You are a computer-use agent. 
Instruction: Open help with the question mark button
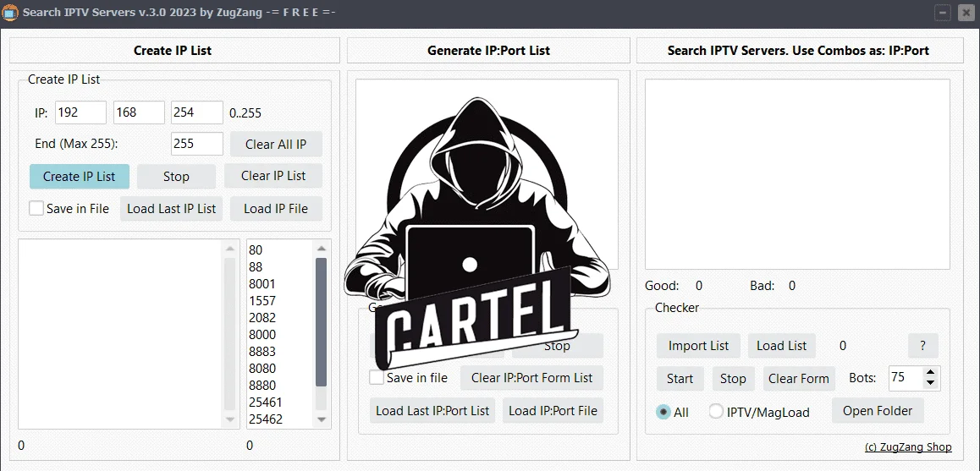point(923,346)
